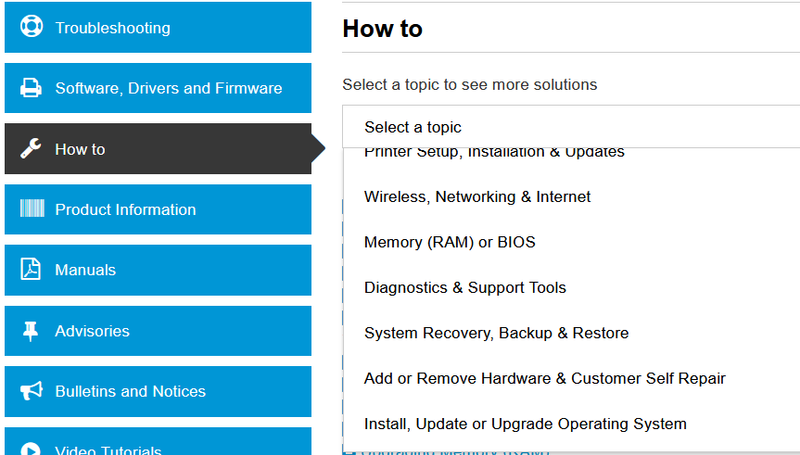Click the play icon for Video Tutorials
This screenshot has height=455, width=800.
click(31, 449)
